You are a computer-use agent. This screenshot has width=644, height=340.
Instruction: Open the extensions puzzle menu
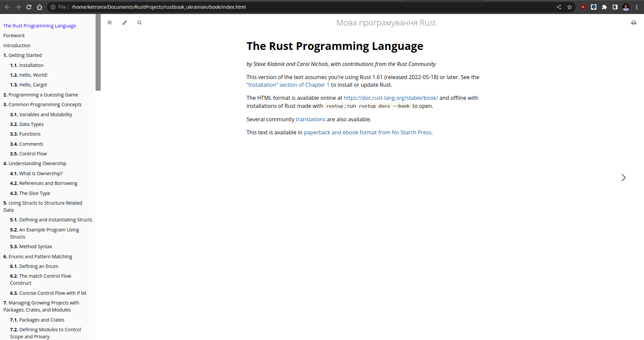click(604, 7)
